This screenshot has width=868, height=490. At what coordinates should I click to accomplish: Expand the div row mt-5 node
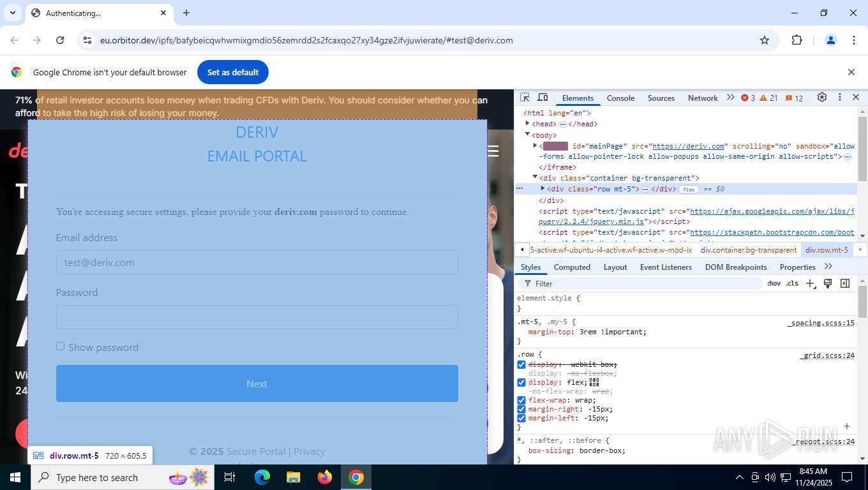click(542, 189)
